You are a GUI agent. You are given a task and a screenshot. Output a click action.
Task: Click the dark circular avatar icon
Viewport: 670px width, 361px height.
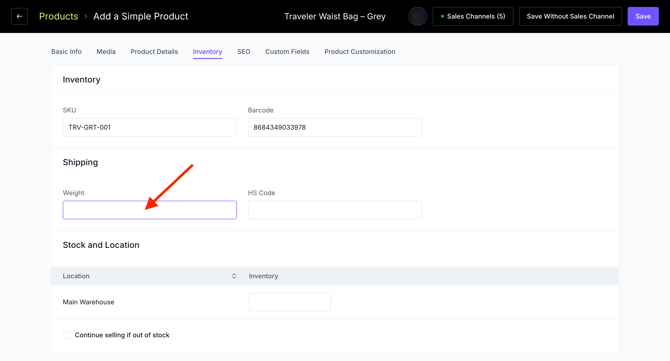(x=417, y=17)
